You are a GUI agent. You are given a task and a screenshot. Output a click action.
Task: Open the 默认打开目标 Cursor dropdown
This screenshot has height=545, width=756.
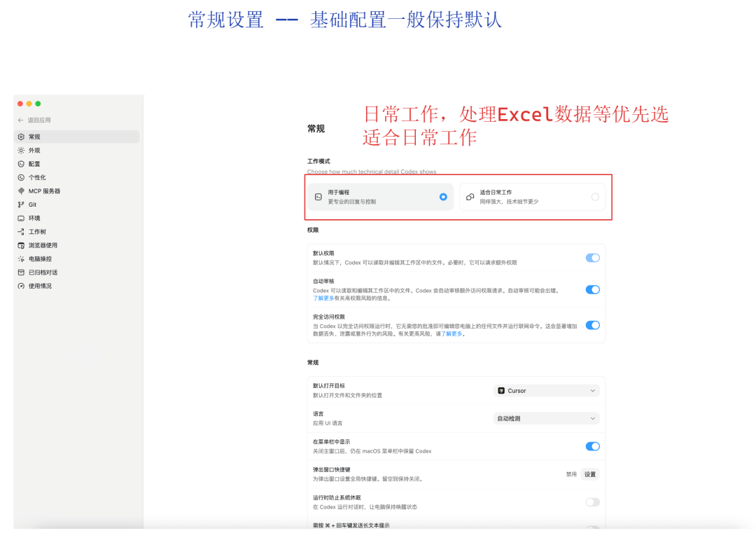[x=546, y=391]
